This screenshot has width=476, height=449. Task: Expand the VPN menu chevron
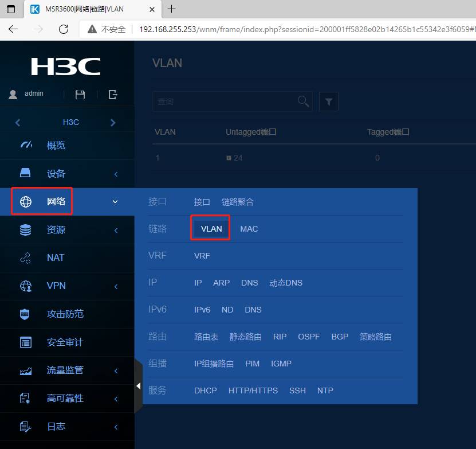116,286
